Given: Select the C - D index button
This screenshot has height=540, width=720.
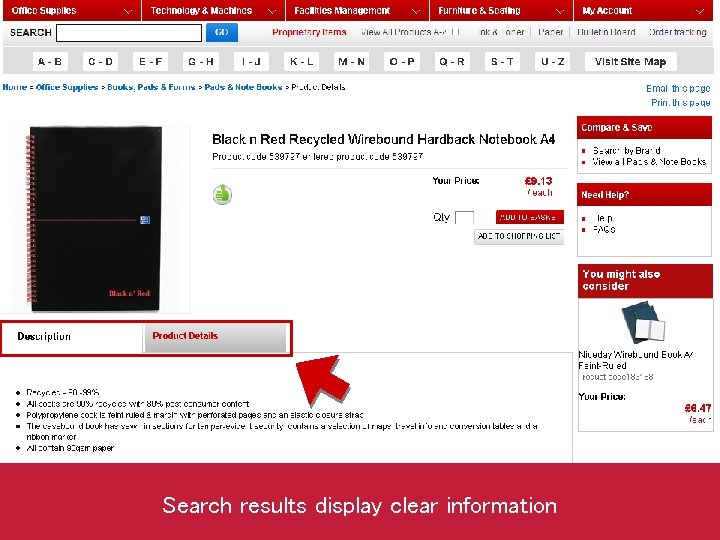Looking at the screenshot, I should (x=100, y=62).
